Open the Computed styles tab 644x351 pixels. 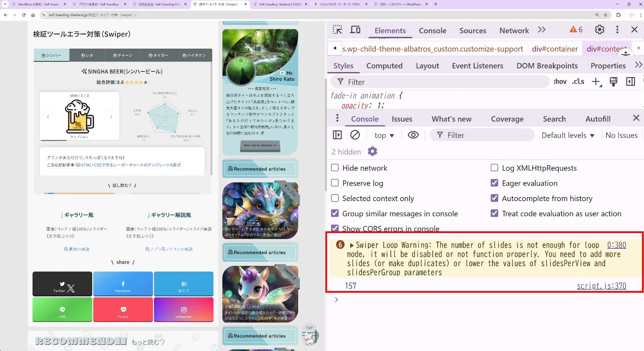(384, 66)
